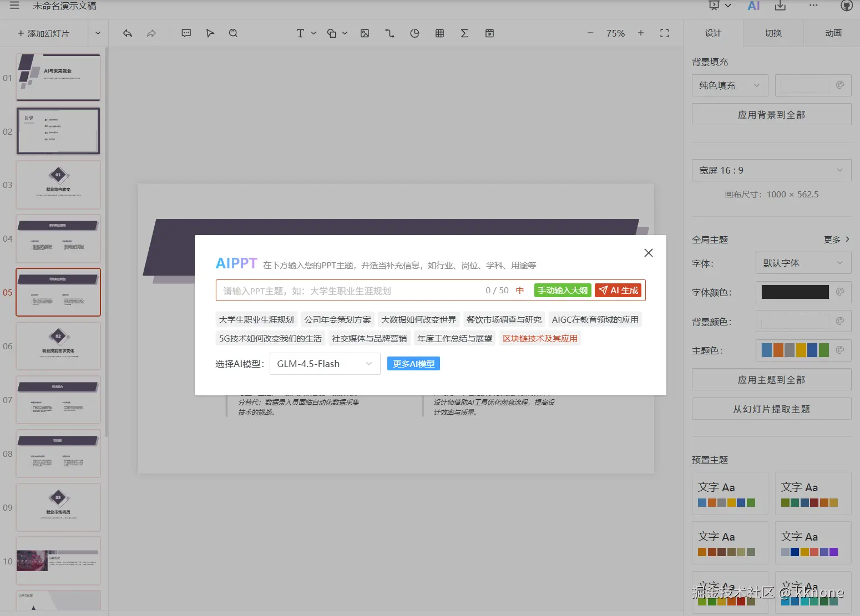Click 应用主题到全部 button
The height and width of the screenshot is (616, 860).
(x=771, y=379)
